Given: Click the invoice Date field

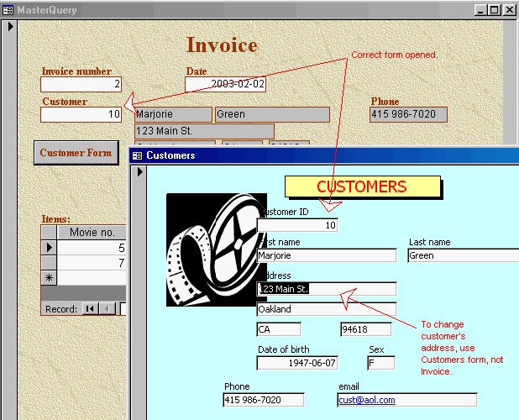Looking at the screenshot, I should [x=225, y=84].
